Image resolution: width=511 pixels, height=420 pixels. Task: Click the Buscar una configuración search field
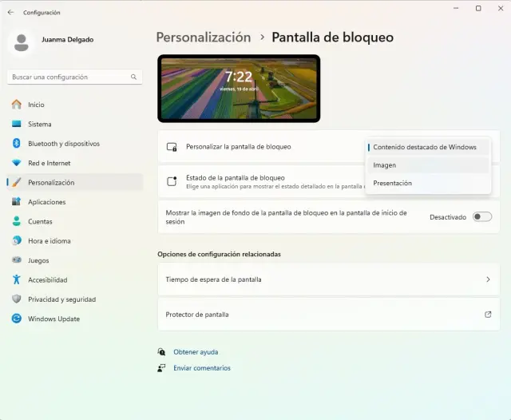coord(68,77)
